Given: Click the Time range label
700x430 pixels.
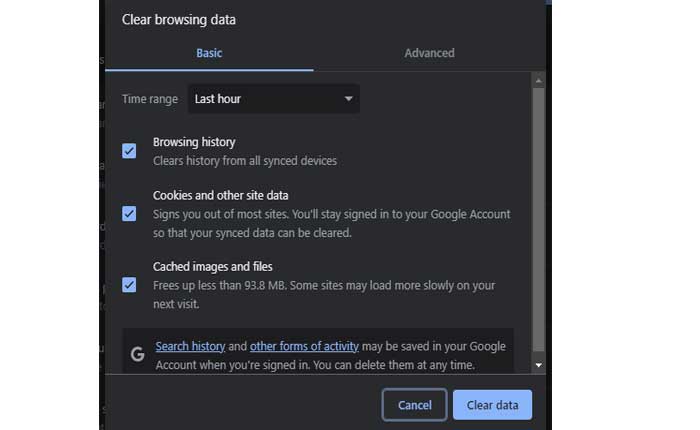Looking at the screenshot, I should [150, 99].
